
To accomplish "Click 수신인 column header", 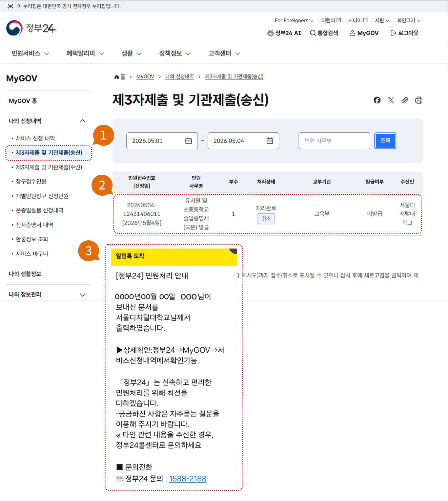I will pos(407,182).
